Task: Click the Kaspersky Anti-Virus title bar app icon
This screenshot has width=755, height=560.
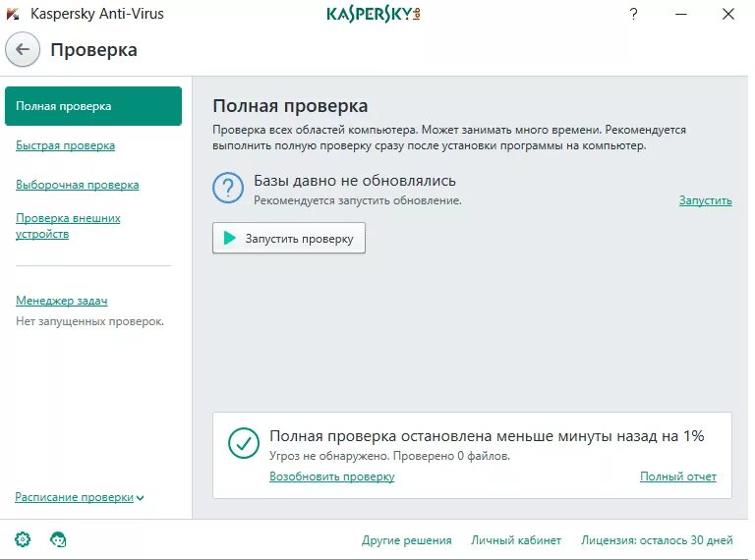Action: [x=13, y=14]
